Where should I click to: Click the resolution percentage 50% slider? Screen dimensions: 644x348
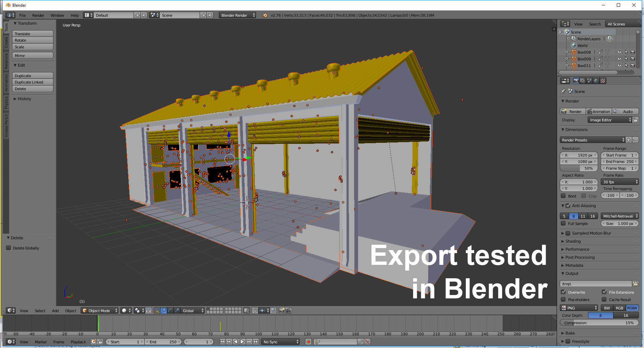tap(579, 168)
